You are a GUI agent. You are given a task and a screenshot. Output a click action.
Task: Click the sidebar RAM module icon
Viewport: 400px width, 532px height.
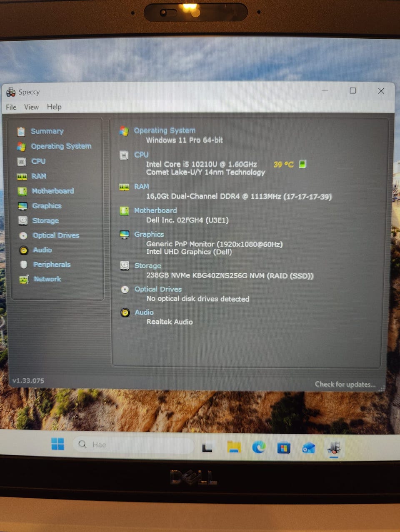(22, 177)
